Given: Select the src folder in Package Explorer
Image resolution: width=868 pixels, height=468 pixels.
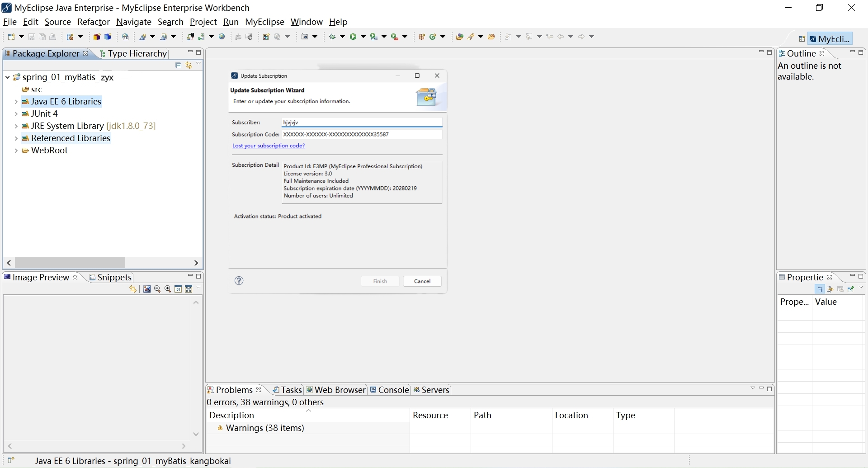Looking at the screenshot, I should tap(32, 90).
